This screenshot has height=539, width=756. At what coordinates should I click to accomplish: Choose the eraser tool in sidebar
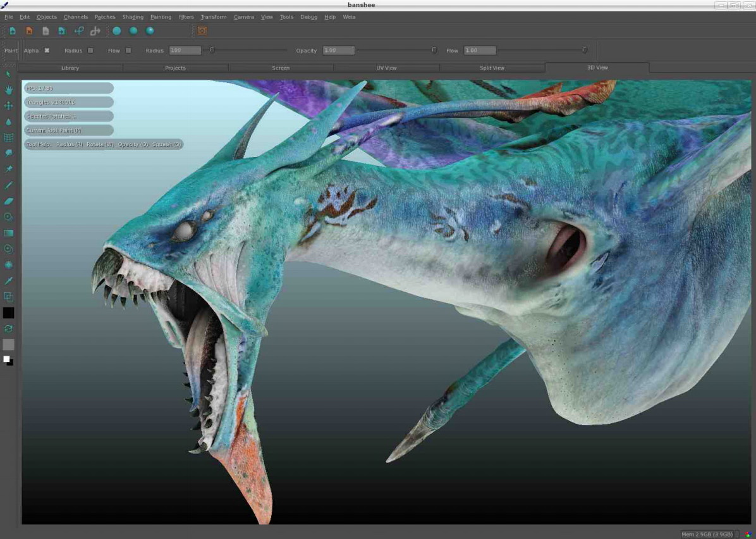[x=8, y=201]
